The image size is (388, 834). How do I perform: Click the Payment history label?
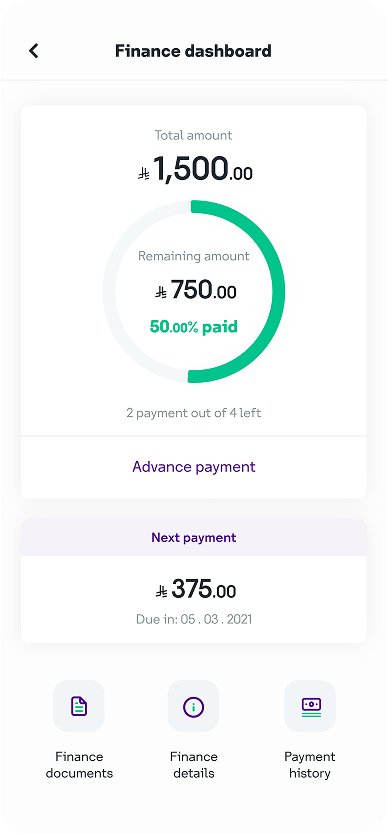click(x=310, y=765)
